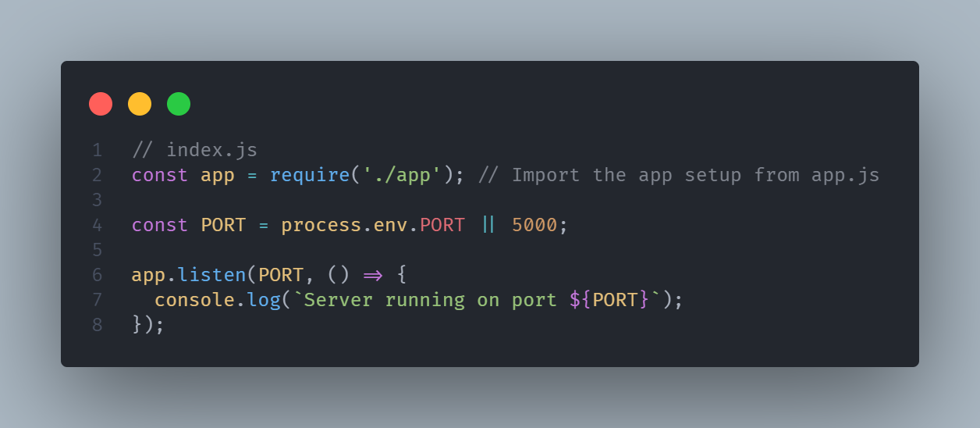The height and width of the screenshot is (428, 980).
Task: Click the './app' string literal
Action: (403, 175)
